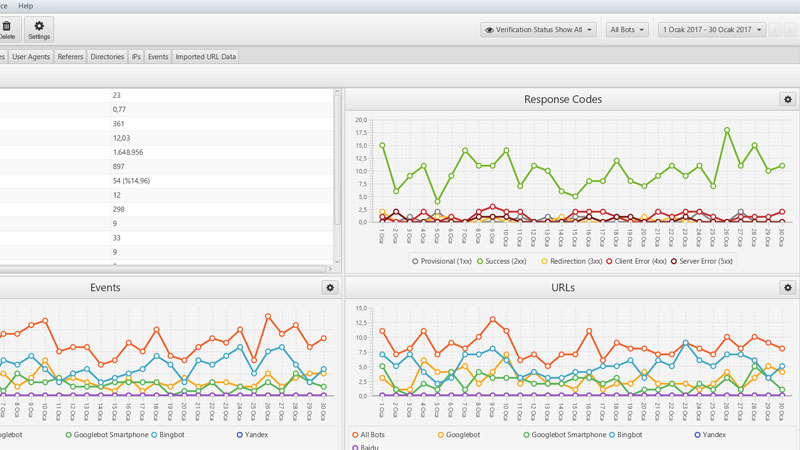Click Success peak point on 26 Oca
Image resolution: width=800 pixels, height=450 pixels.
727,130
